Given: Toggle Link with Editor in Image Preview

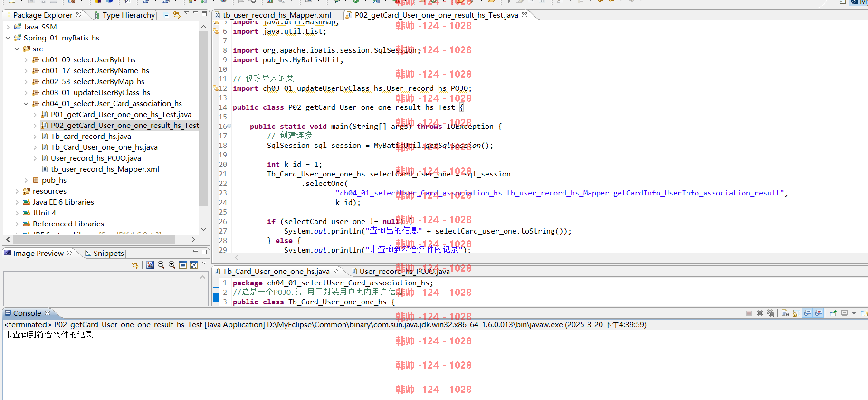Looking at the screenshot, I should coord(136,265).
